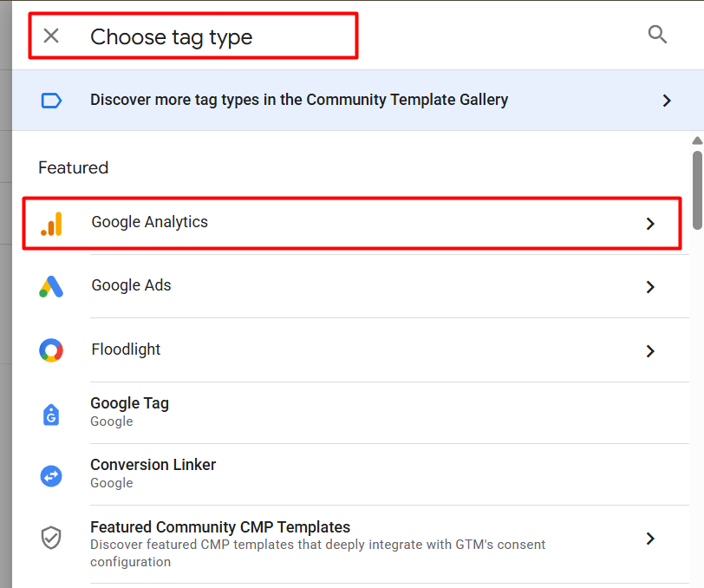
Task: Select the Conversion Linker tag type
Action: point(153,465)
